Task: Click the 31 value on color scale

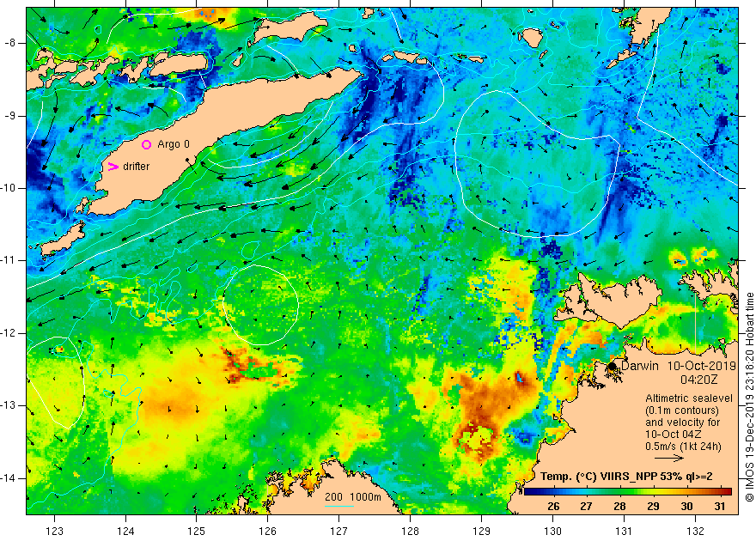Action: [x=720, y=507]
